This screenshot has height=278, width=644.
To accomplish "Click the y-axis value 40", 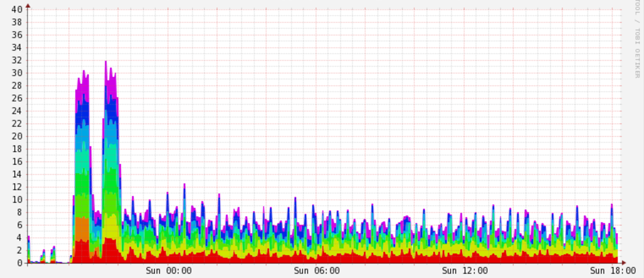I will tap(17, 9).
